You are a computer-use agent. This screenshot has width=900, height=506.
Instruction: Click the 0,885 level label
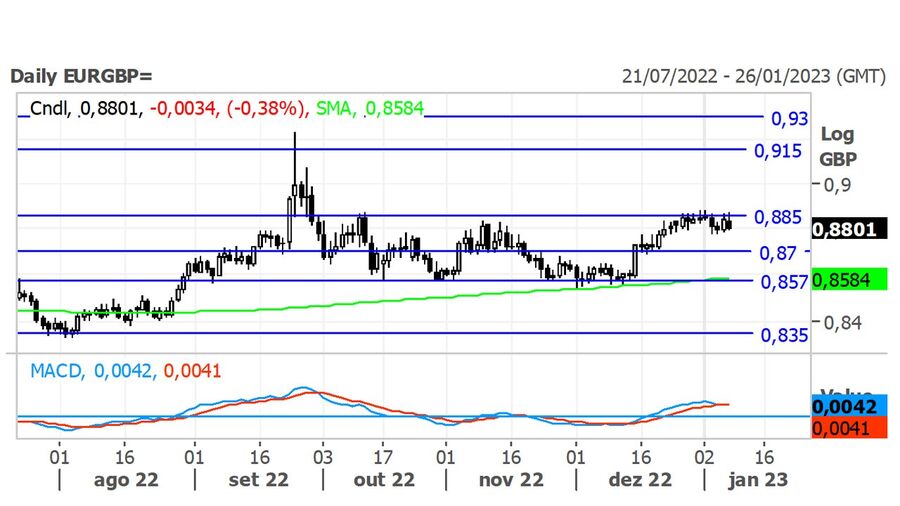[778, 217]
